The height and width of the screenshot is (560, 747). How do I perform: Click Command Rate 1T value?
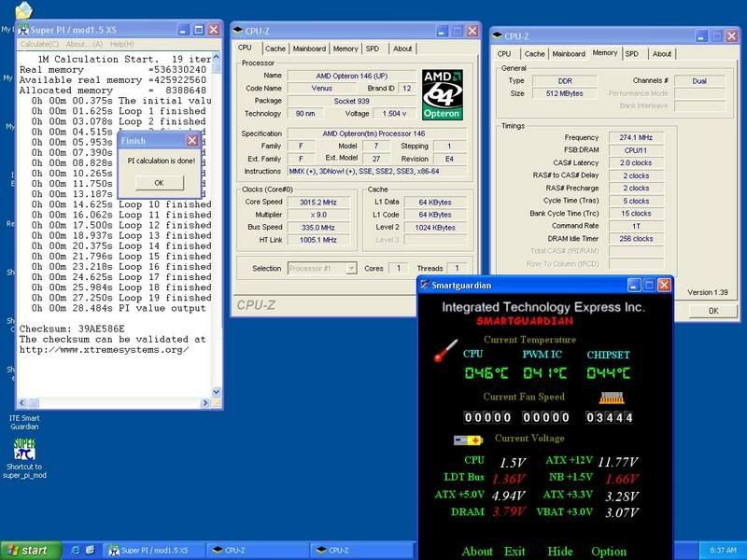pyautogui.click(x=636, y=226)
